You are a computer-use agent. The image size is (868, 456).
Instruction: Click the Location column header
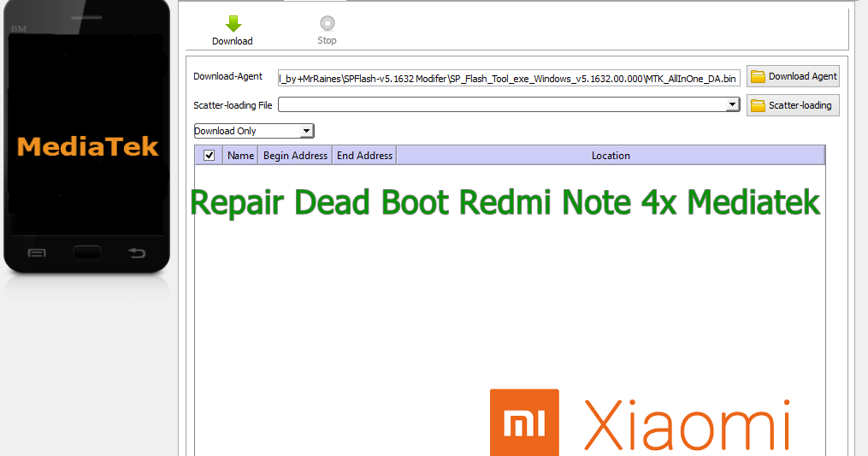click(x=611, y=156)
